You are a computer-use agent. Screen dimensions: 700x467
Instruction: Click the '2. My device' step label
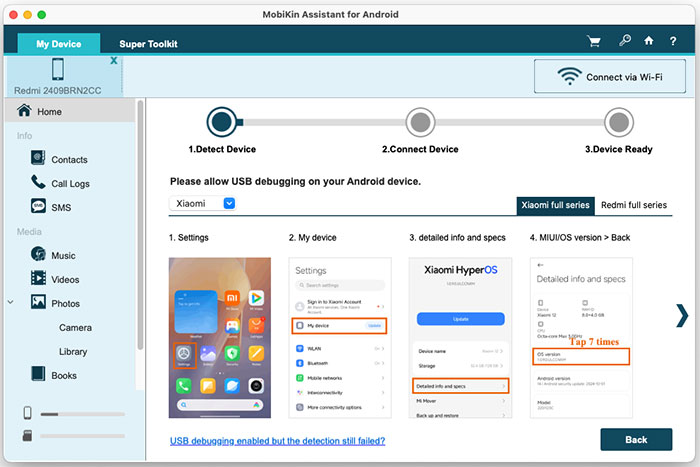(312, 238)
